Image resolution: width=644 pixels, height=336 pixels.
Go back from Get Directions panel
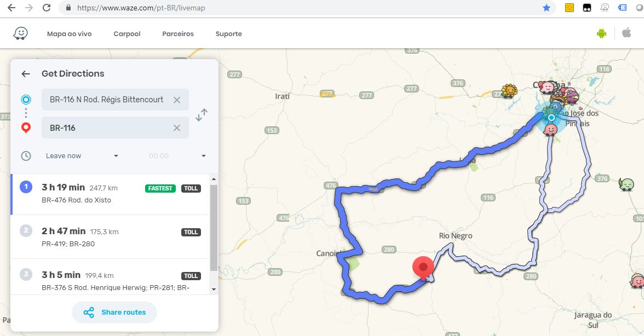click(25, 74)
